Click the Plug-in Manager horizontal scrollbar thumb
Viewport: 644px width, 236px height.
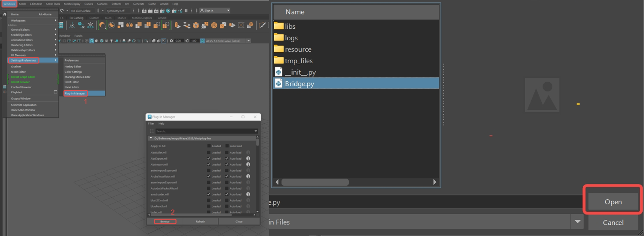pyautogui.click(x=191, y=215)
